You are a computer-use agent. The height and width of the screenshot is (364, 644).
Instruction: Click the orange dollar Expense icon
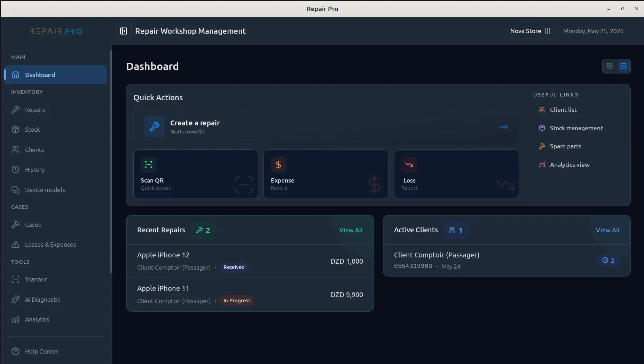278,164
